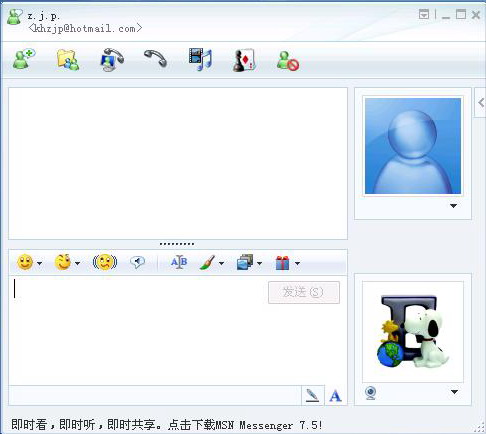This screenshot has height=434, width=486.
Task: Open the send files folder icon
Action: tap(68, 60)
